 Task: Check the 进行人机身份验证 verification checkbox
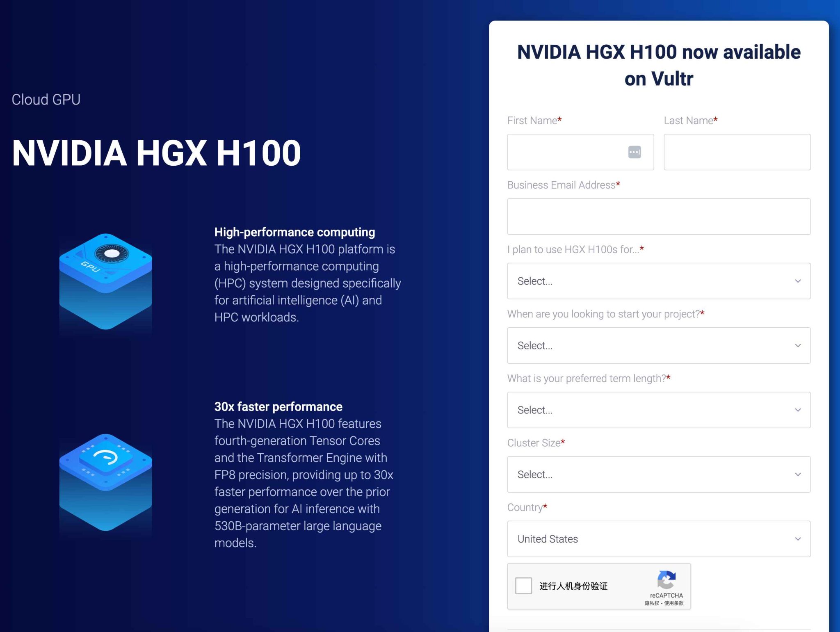(524, 586)
